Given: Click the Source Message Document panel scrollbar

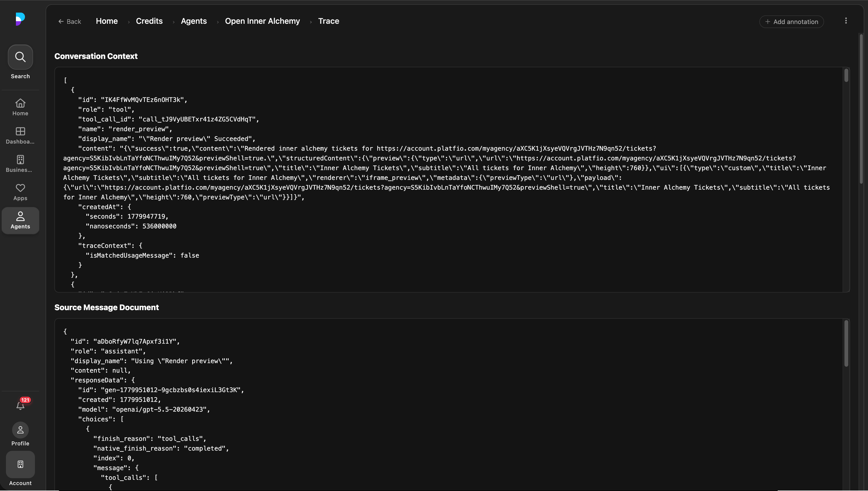Looking at the screenshot, I should click(x=846, y=343).
